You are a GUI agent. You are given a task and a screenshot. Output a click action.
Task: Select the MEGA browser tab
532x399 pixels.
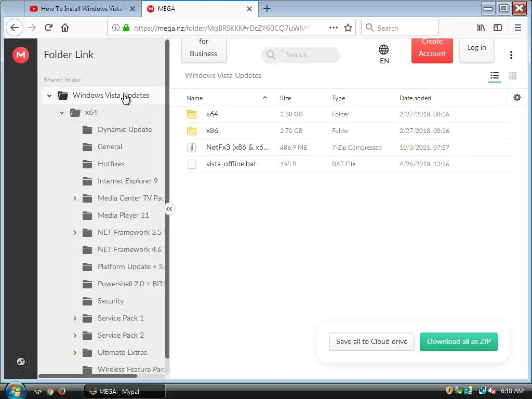coord(200,9)
